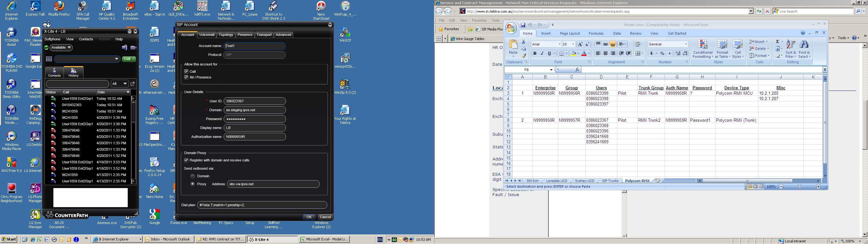Click Windows Start button
This screenshot has width=868, height=244.
pos(9,239)
